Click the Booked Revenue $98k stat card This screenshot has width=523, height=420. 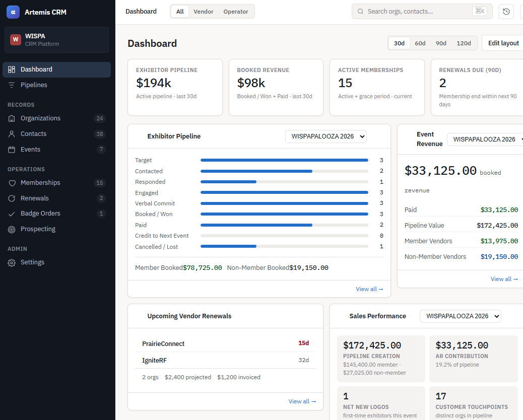(276, 87)
